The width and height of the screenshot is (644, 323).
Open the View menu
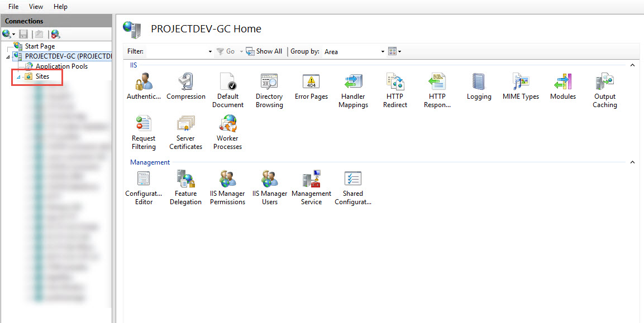(x=35, y=6)
